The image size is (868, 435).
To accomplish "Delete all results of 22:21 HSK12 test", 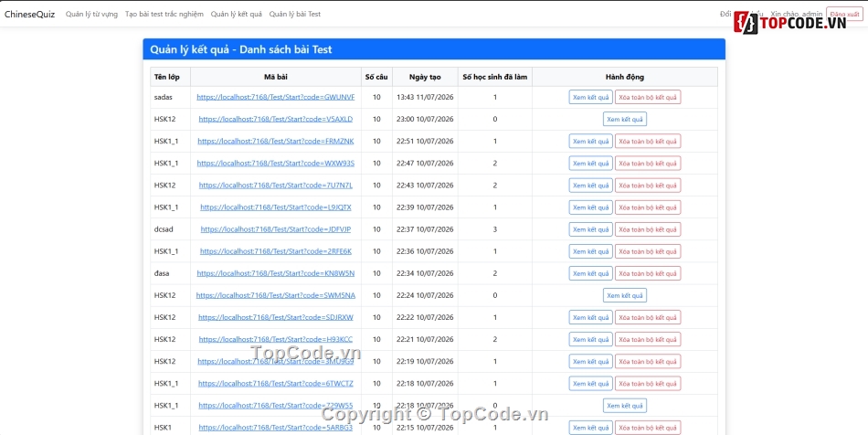I will click(x=648, y=339).
